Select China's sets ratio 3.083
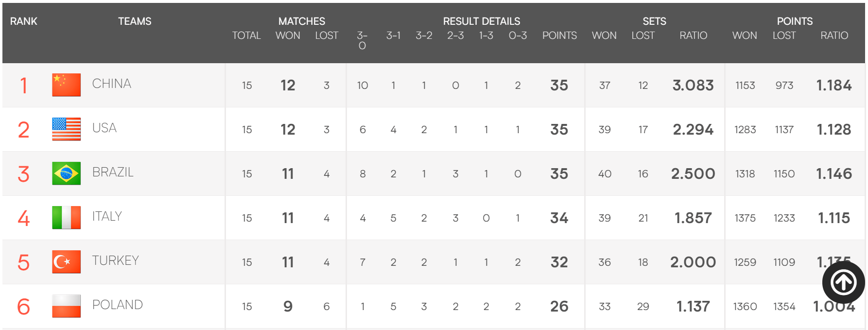The height and width of the screenshot is (330, 868). [693, 85]
